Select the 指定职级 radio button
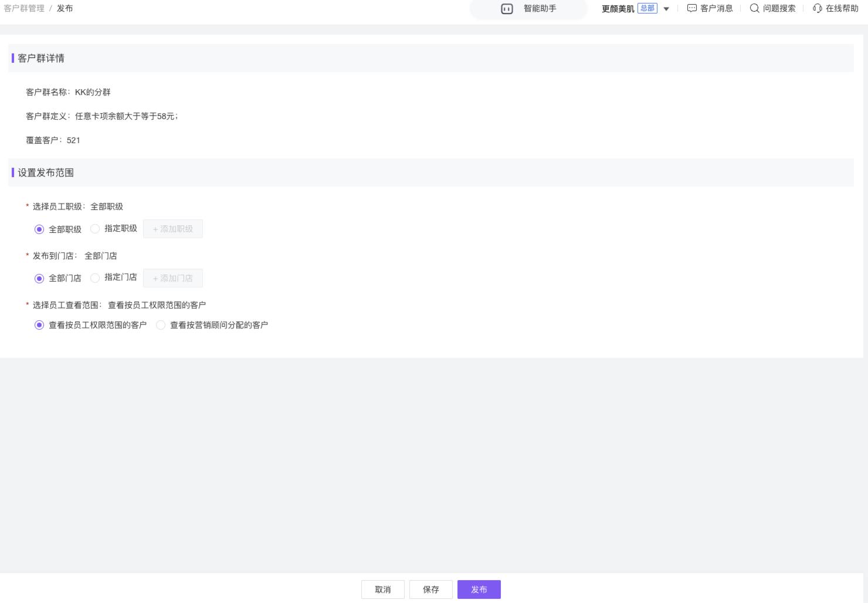The width and height of the screenshot is (868, 603). coord(95,229)
